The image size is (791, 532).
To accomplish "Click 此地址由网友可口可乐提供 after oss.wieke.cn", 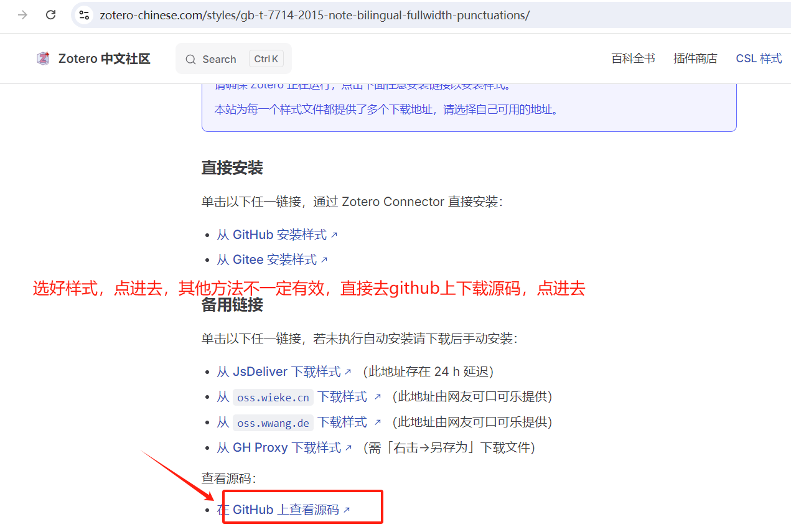I will click(x=472, y=397).
